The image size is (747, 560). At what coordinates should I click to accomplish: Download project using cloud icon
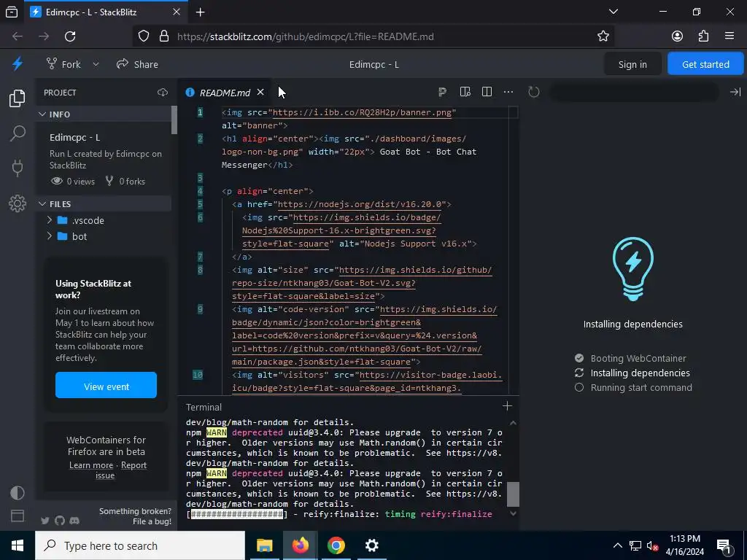point(163,93)
